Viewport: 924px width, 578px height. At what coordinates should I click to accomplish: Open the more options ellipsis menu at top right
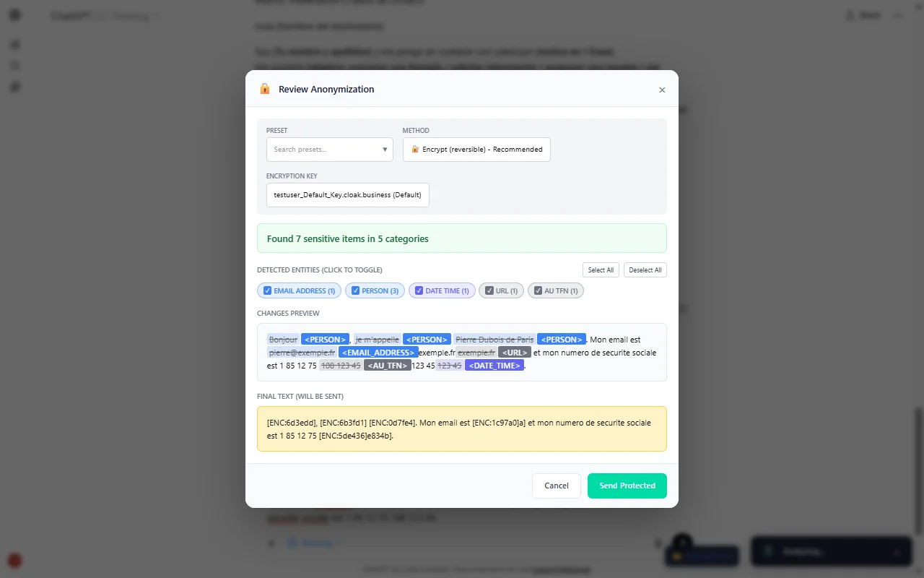[897, 15]
